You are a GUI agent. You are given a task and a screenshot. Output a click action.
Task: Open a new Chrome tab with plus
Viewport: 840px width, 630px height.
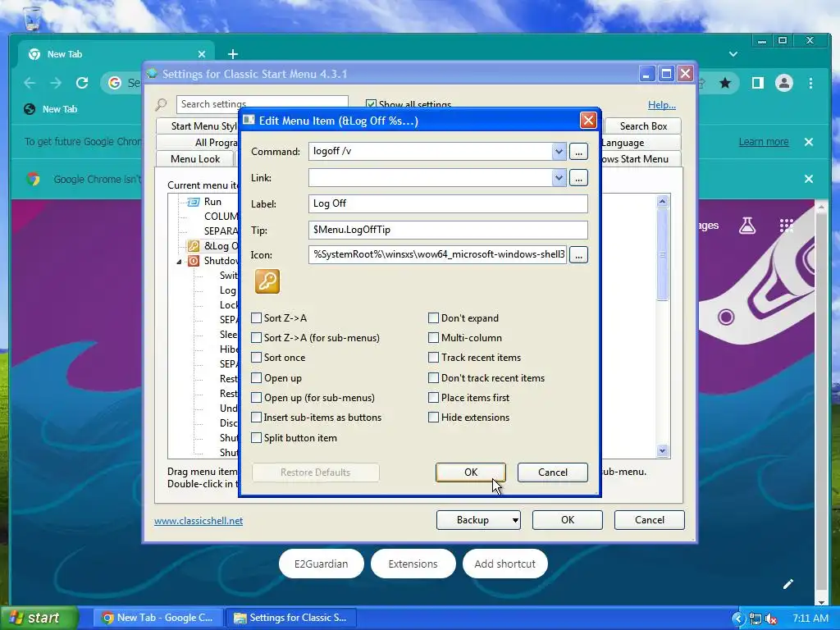pyautogui.click(x=232, y=54)
